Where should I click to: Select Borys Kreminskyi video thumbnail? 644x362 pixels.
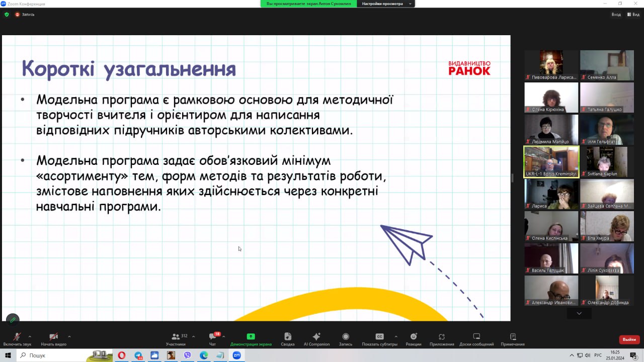coord(551,161)
